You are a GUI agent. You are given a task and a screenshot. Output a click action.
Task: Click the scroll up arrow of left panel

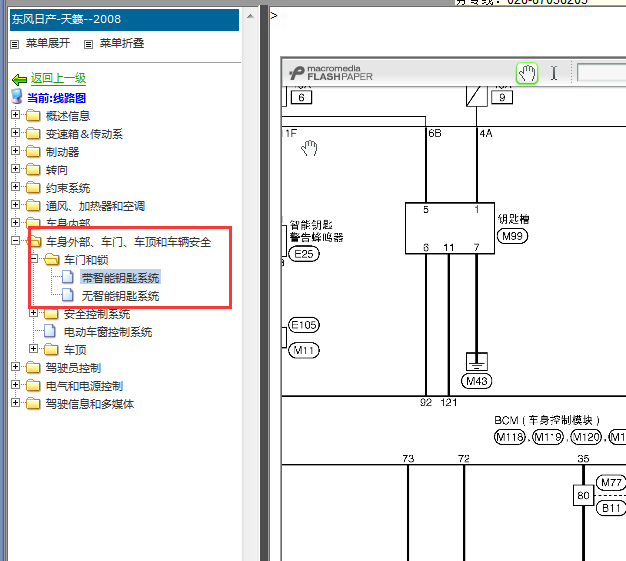250,16
